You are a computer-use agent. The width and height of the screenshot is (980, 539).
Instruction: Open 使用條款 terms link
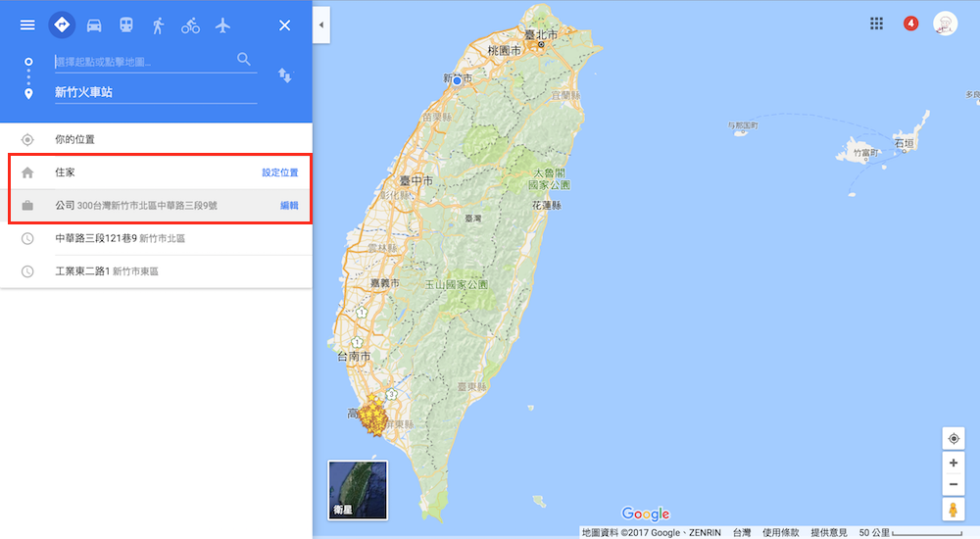pos(781,533)
